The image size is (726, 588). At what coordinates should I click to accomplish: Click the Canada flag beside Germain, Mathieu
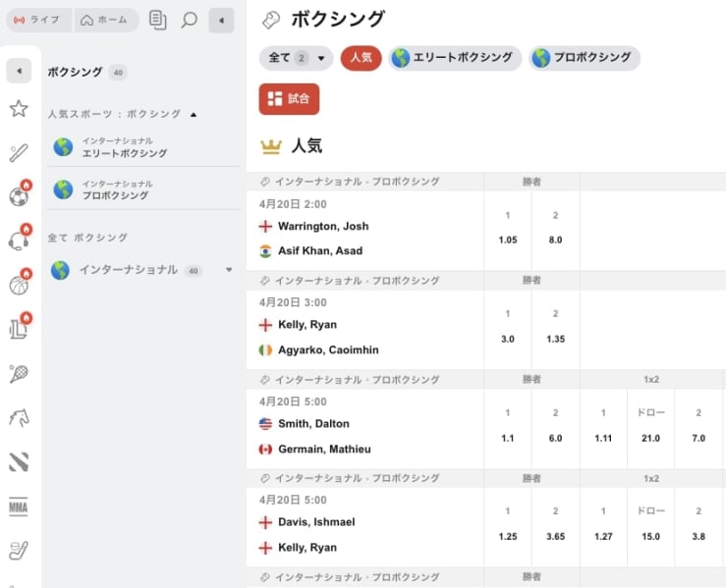coord(265,450)
